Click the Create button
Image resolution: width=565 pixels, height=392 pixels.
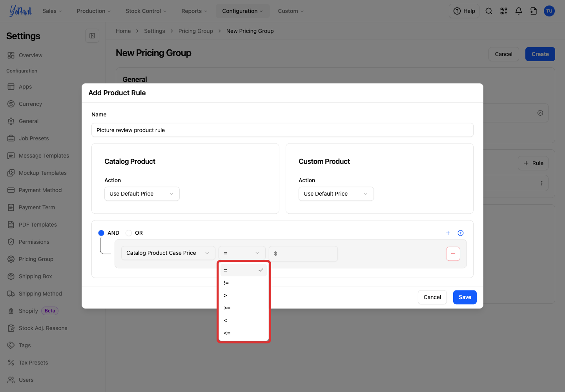(x=540, y=54)
